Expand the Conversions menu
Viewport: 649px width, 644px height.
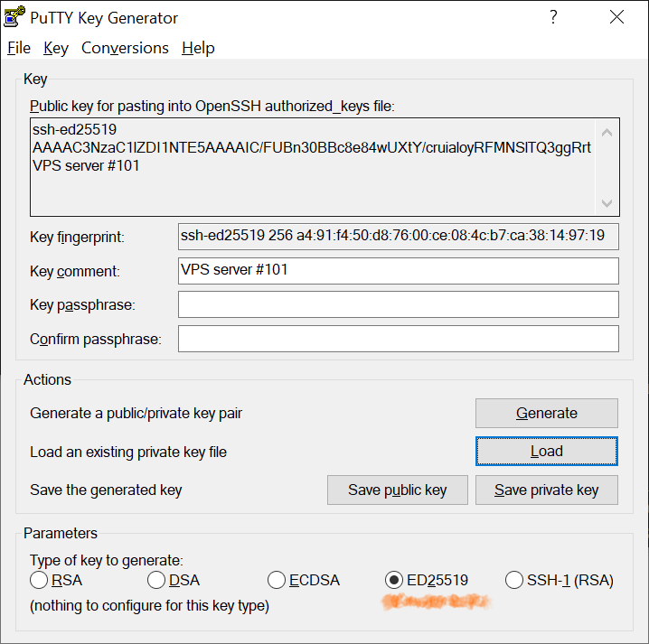click(x=125, y=48)
